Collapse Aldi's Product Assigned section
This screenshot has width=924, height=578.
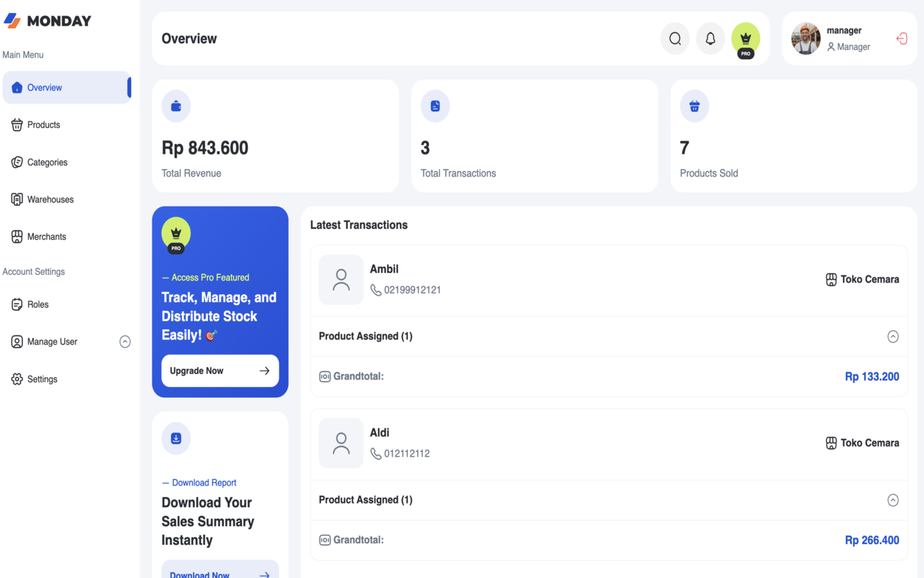pos(893,500)
